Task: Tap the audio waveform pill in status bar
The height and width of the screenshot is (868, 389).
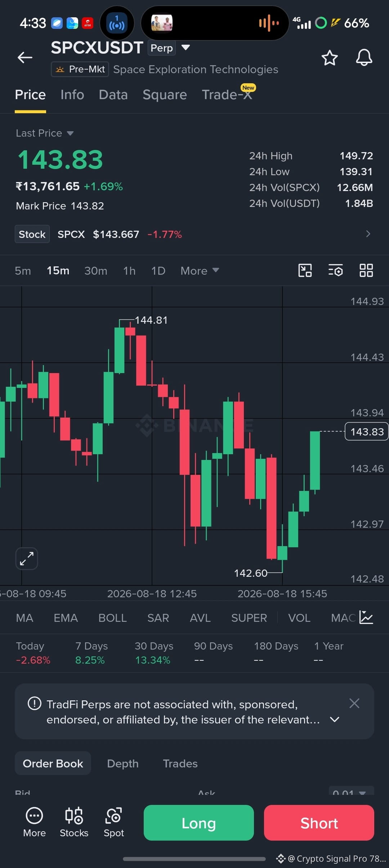Action: (x=215, y=23)
